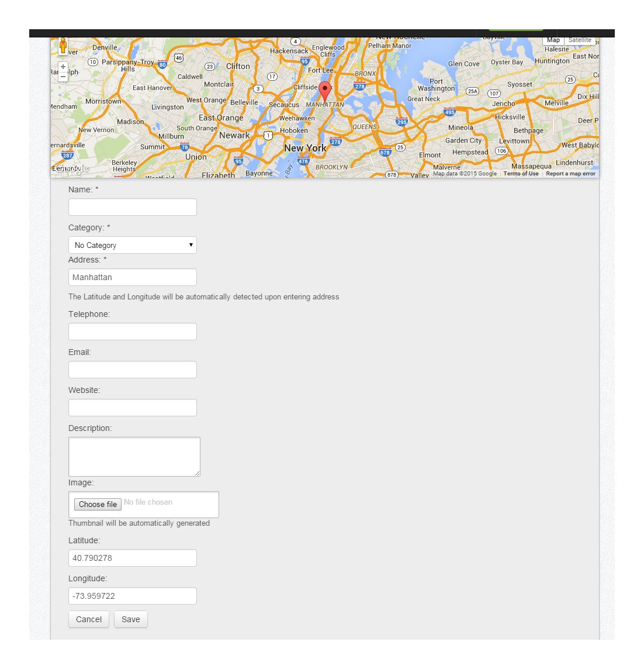644x669 pixels.
Task: Save the new place entry
Action: 131,619
